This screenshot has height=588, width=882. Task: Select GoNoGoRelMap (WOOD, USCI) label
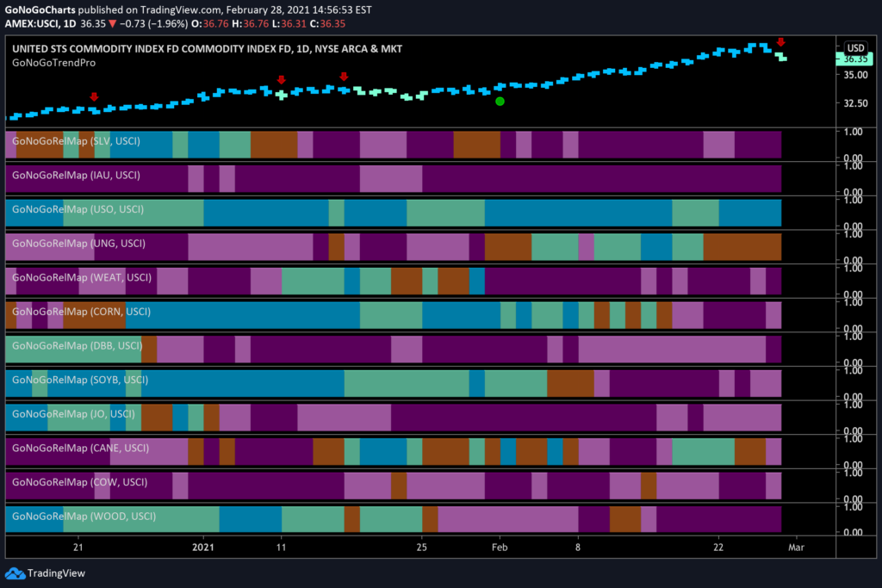point(84,516)
